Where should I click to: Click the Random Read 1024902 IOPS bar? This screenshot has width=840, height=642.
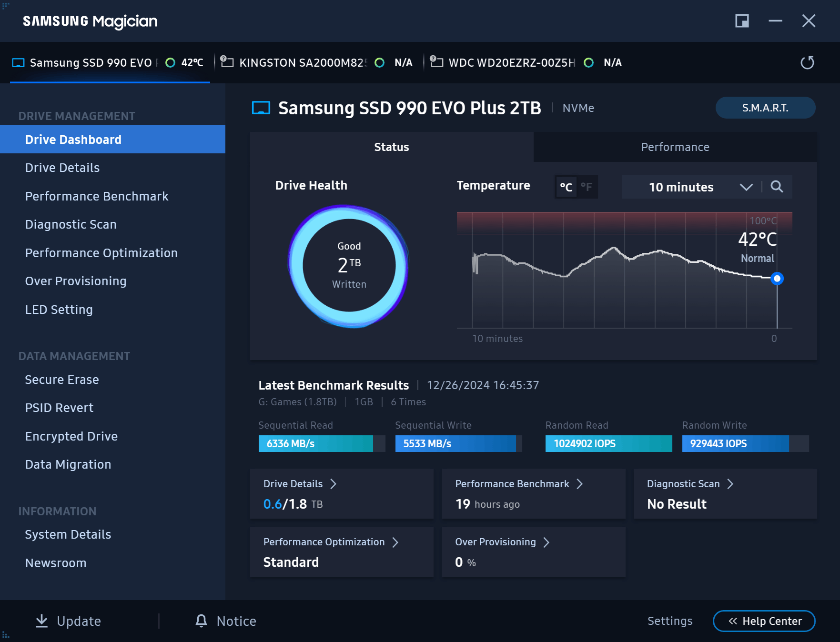[608, 443]
